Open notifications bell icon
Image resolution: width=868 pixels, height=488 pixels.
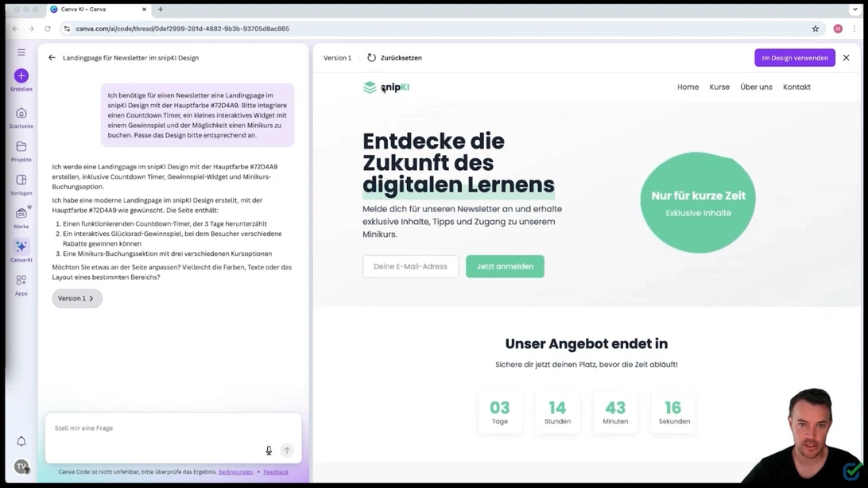21,441
